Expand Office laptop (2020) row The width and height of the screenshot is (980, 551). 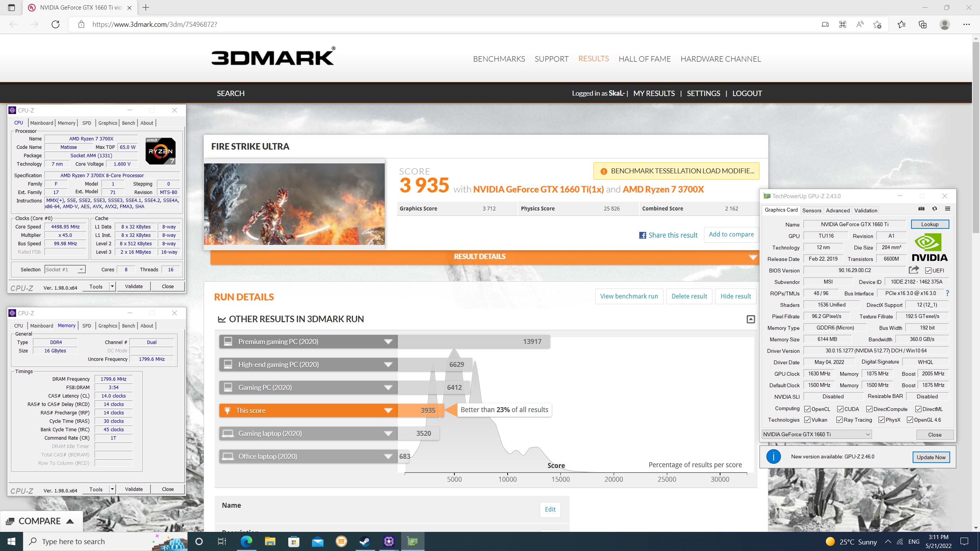388,456
